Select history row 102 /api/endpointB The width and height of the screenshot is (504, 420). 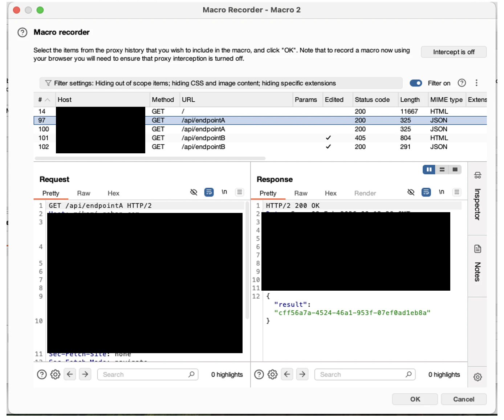point(260,147)
